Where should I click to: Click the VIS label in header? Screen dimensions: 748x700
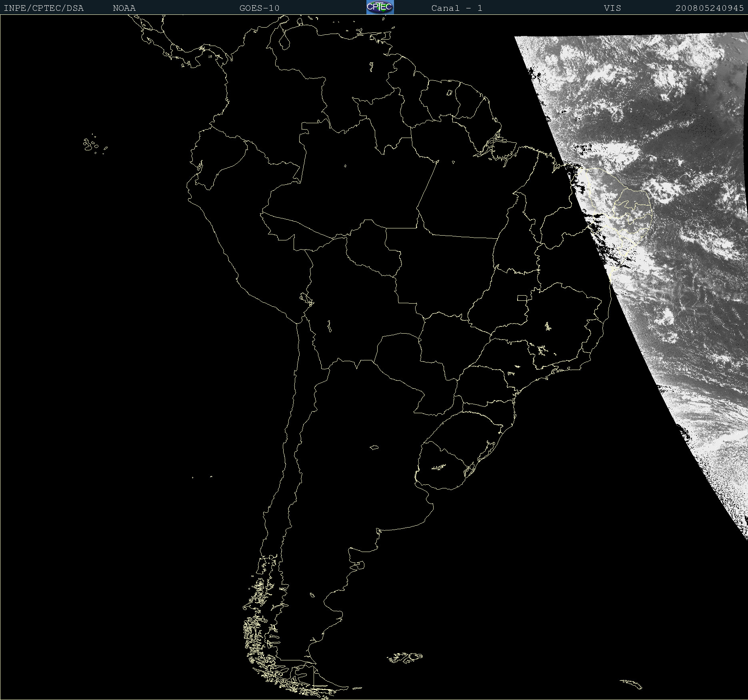click(612, 8)
